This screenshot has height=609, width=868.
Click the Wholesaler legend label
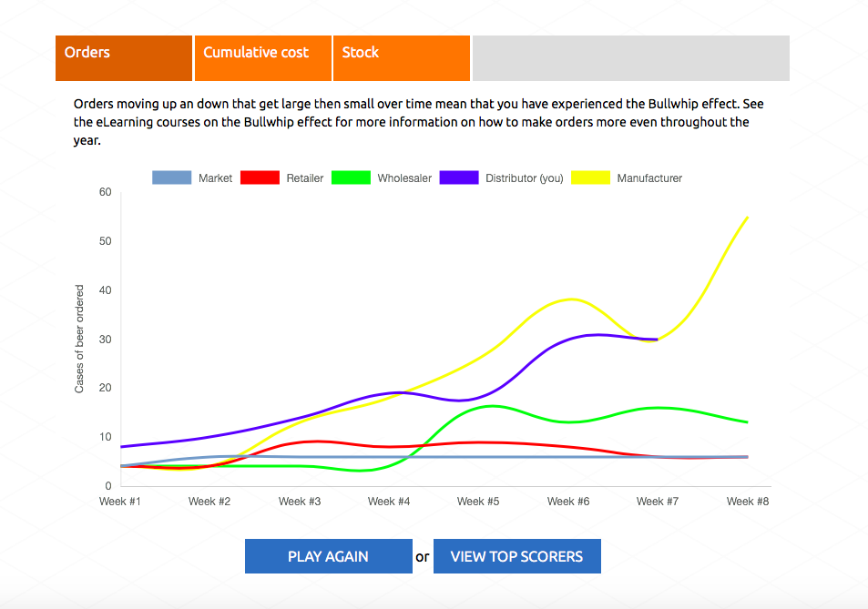pos(404,178)
